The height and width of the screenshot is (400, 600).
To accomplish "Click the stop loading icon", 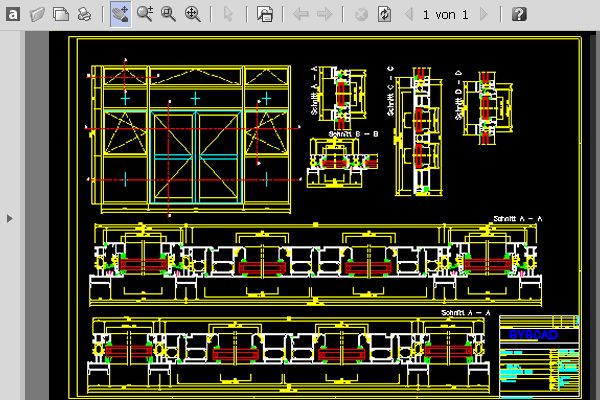I will coord(361,14).
